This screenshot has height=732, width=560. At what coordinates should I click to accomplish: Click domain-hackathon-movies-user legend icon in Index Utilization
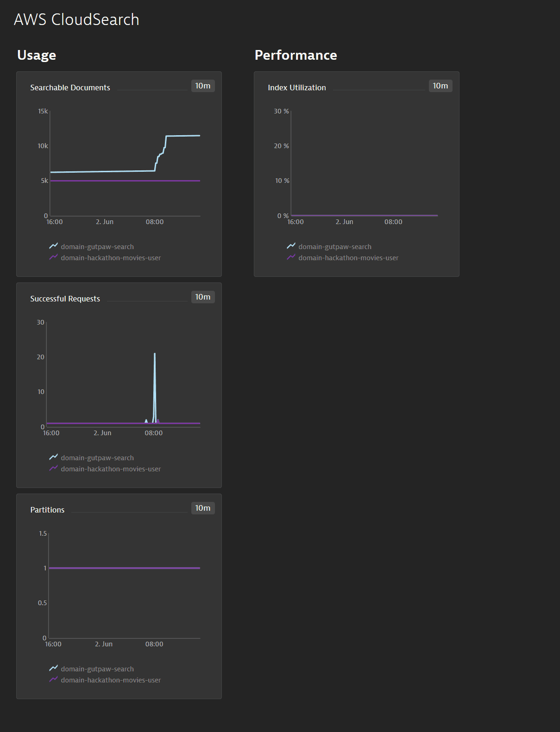[x=291, y=257]
